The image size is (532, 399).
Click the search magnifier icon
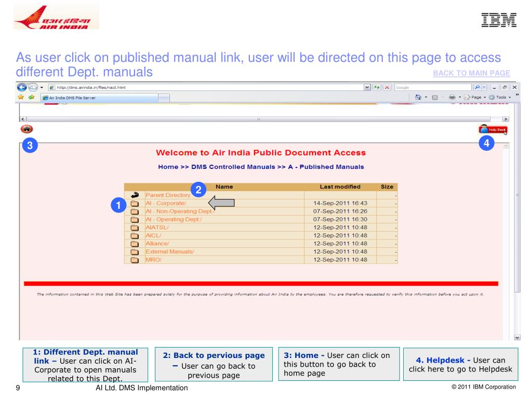click(x=477, y=87)
